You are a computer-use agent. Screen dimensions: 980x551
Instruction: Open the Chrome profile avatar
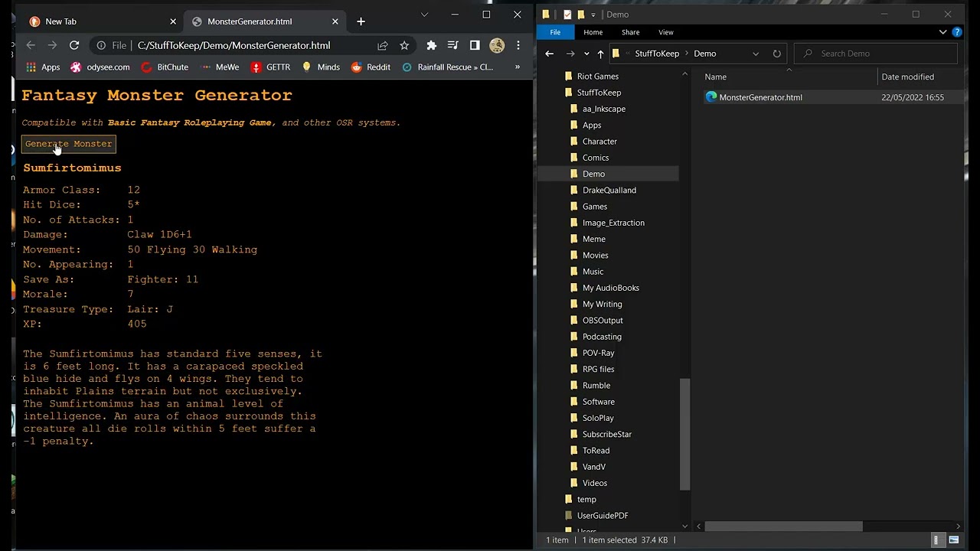[497, 45]
